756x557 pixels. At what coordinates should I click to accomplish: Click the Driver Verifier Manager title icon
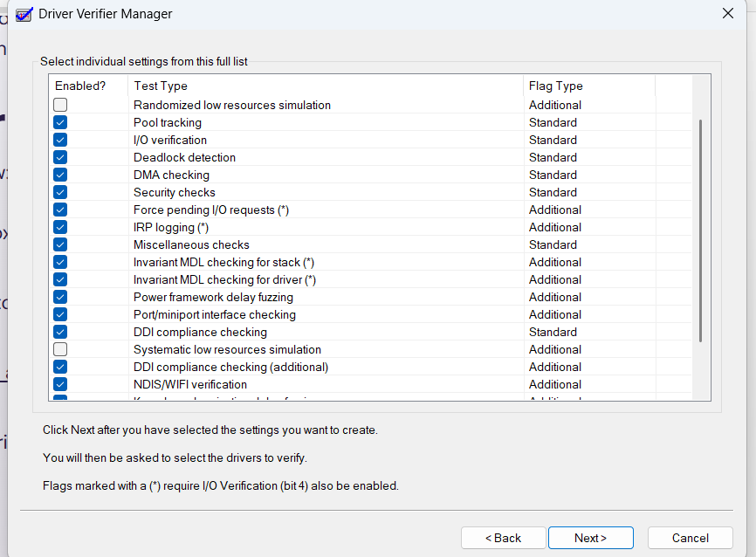[x=24, y=14]
